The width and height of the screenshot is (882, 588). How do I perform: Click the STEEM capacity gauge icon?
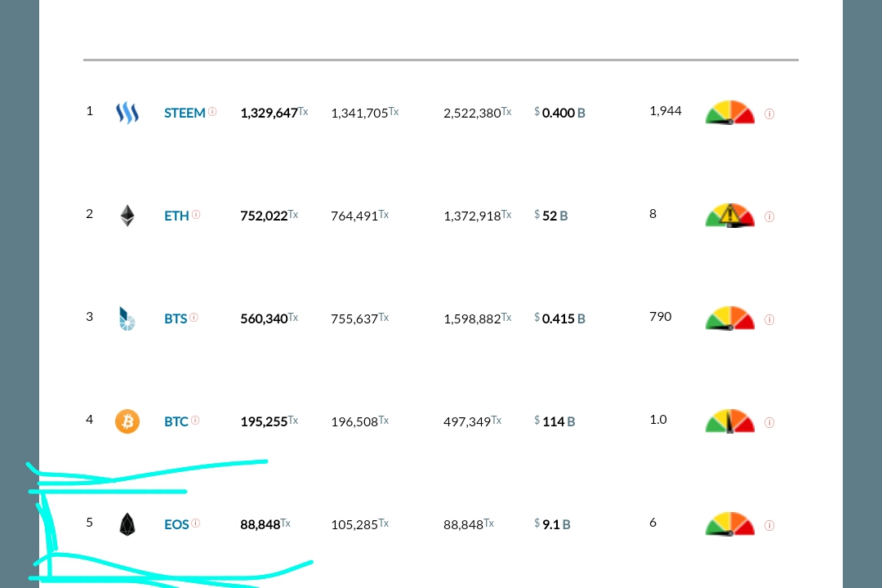pos(729,113)
